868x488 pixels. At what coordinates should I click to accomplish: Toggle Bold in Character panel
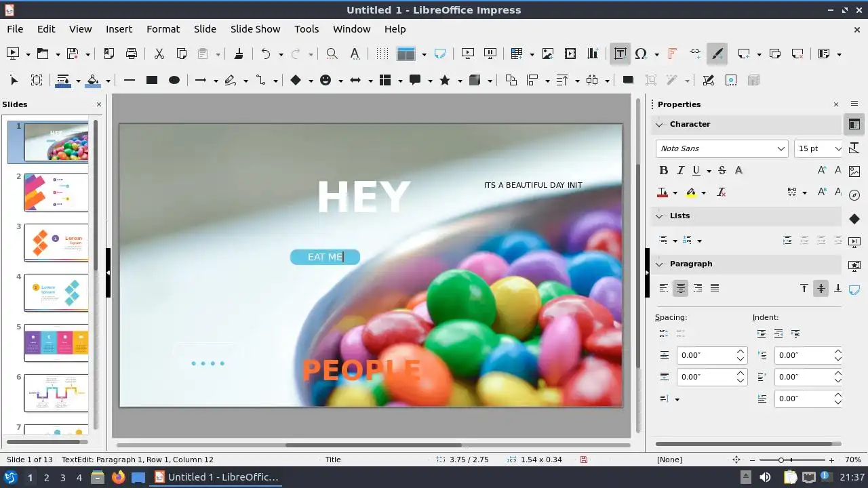tap(664, 170)
